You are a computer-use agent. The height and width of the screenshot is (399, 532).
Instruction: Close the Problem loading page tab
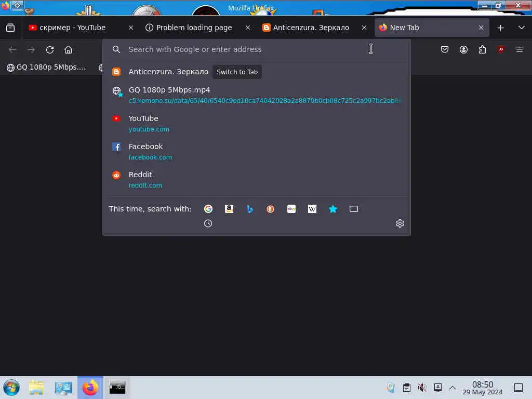coord(248,28)
